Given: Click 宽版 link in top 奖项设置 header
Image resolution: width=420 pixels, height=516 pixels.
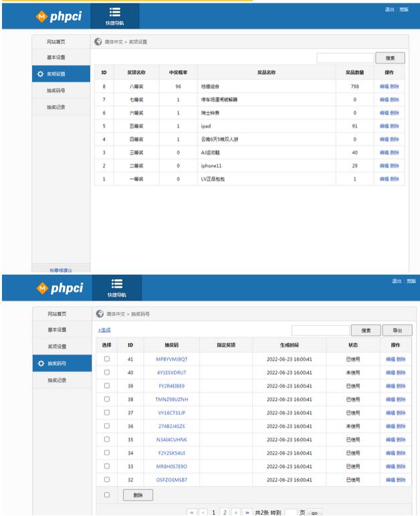Looking at the screenshot, I should pos(404,9).
